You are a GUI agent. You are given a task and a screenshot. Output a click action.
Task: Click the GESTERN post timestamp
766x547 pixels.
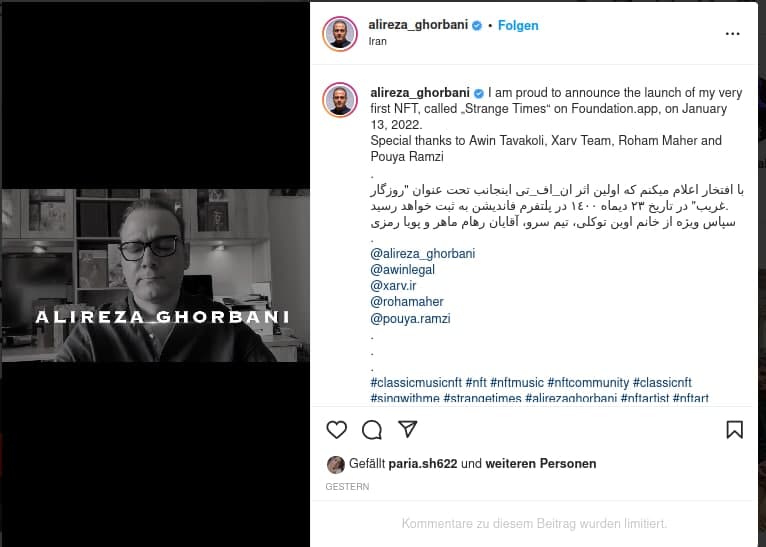click(x=347, y=486)
